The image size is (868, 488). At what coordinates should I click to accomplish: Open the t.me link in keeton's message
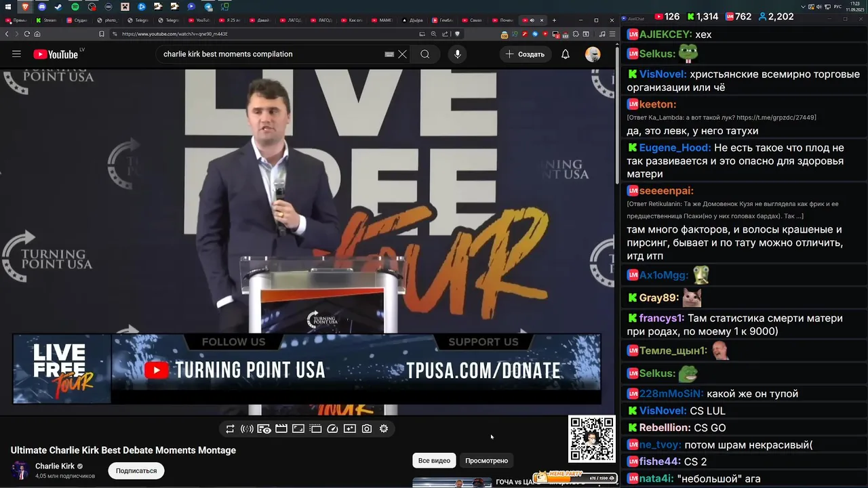[776, 117]
